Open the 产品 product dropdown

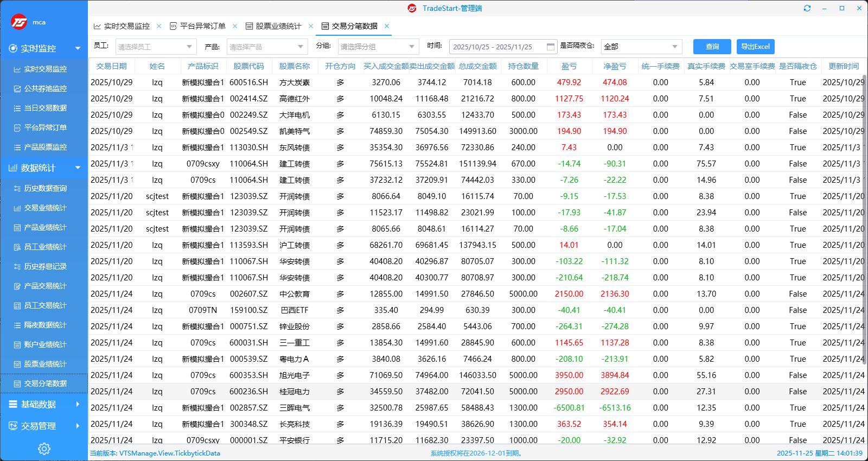coord(267,47)
